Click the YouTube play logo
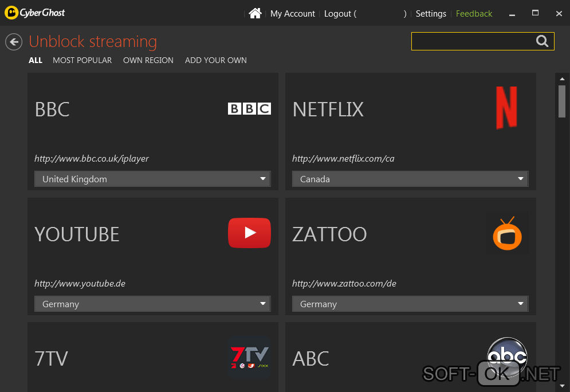The width and height of the screenshot is (570, 392). point(249,233)
